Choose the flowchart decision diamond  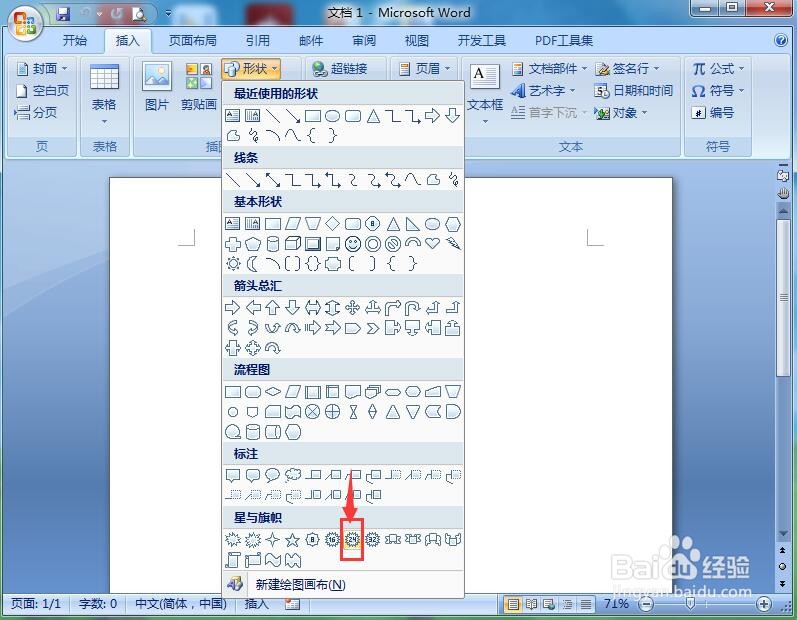(272, 391)
